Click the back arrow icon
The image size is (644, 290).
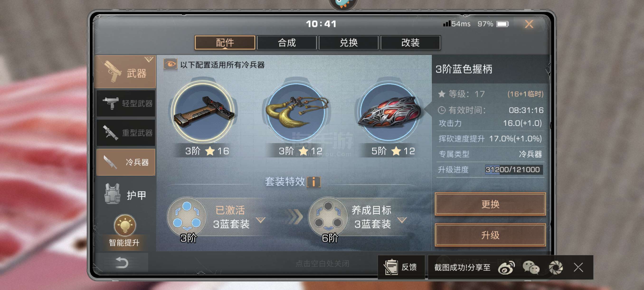click(122, 262)
